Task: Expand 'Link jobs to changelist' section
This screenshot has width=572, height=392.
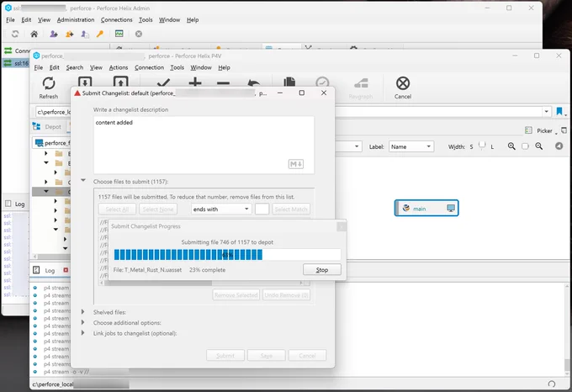Action: click(x=82, y=333)
